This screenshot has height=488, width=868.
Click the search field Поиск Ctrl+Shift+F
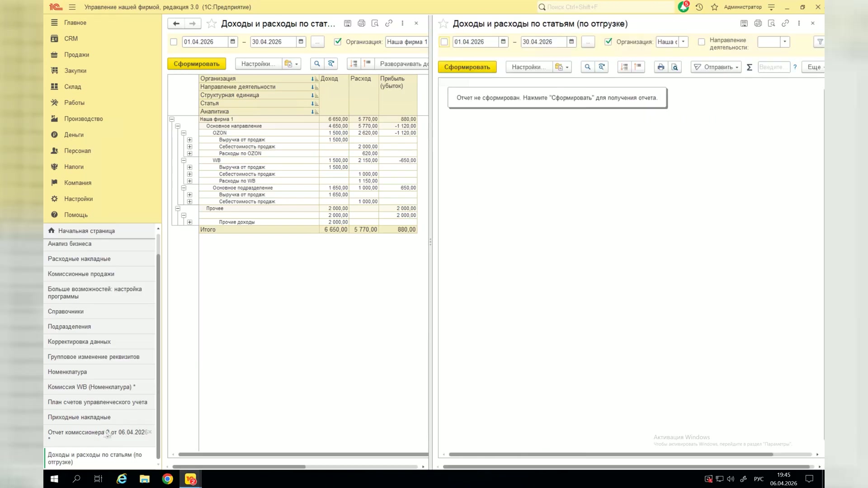(x=606, y=7)
